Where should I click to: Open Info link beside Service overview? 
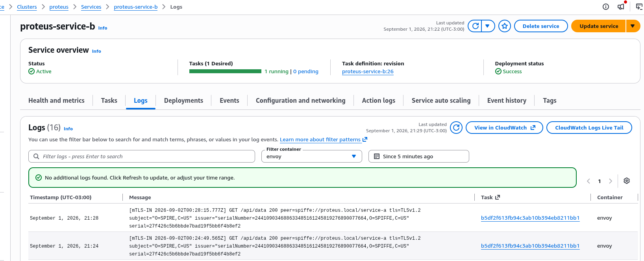point(96,51)
